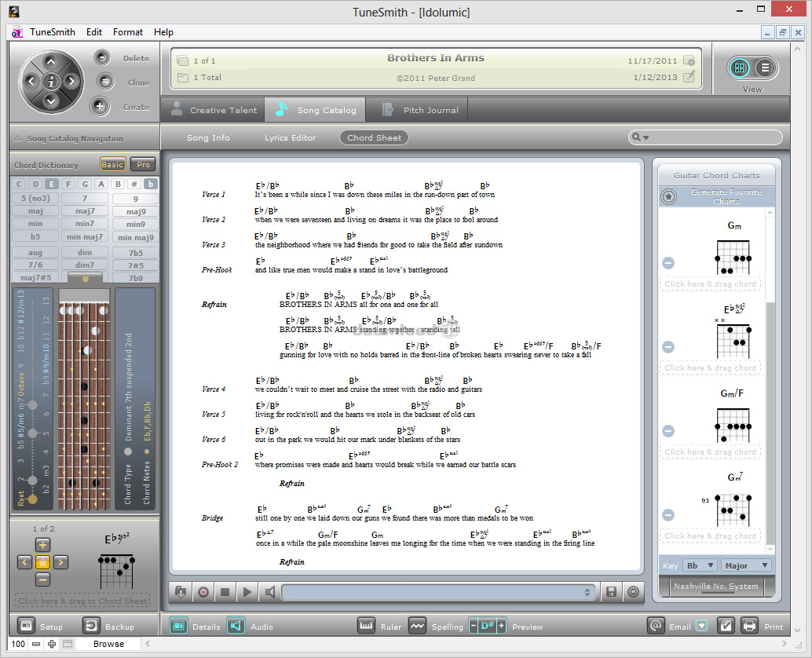Open the Email options dropdown arrow
This screenshot has width=812, height=658.
(x=702, y=626)
